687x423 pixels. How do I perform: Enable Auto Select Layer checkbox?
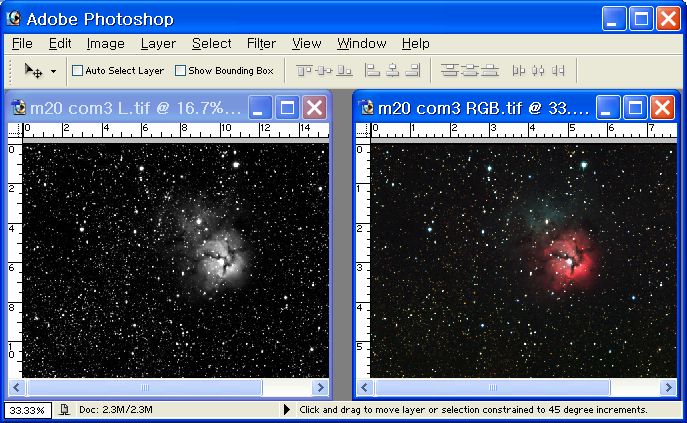tap(78, 71)
